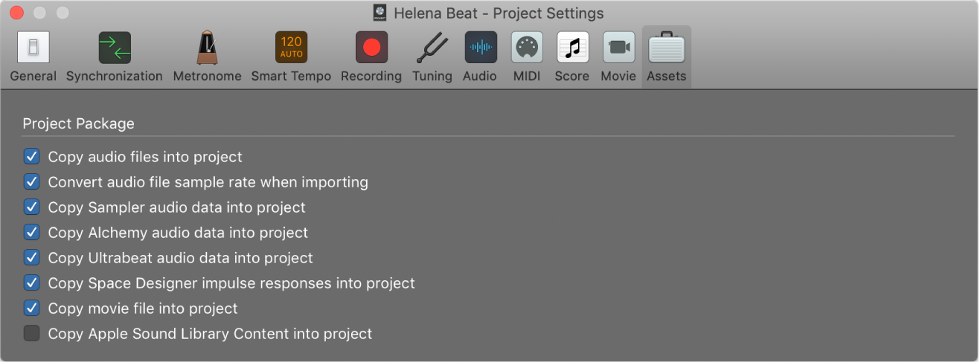Enable Copy Apple Sound Library Content

click(31, 334)
